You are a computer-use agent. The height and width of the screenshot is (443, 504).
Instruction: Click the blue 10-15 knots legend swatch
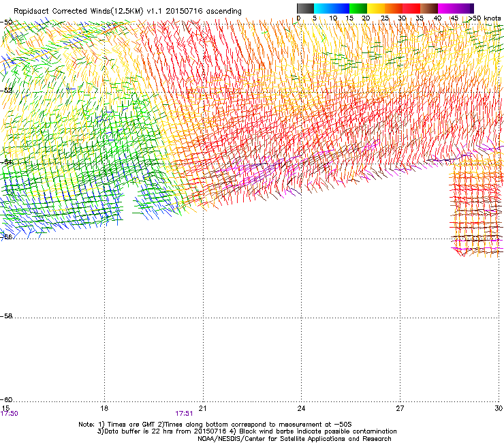pyautogui.click(x=341, y=8)
